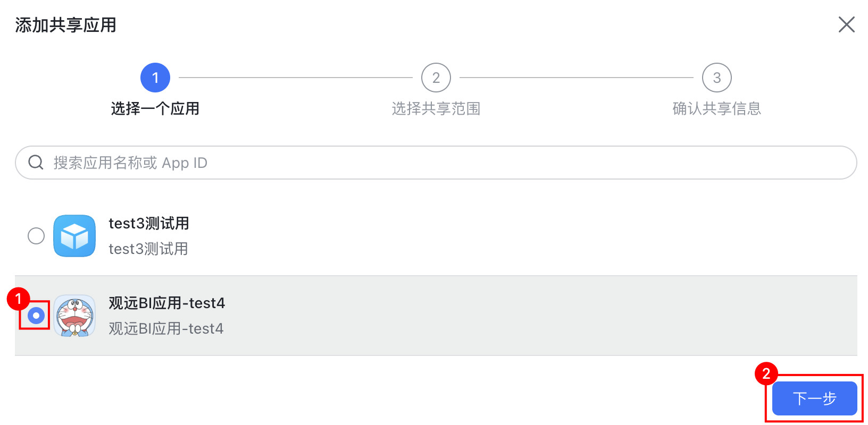The width and height of the screenshot is (868, 425).
Task: Select the 观远BI应用-test4 radio button
Action: click(36, 316)
